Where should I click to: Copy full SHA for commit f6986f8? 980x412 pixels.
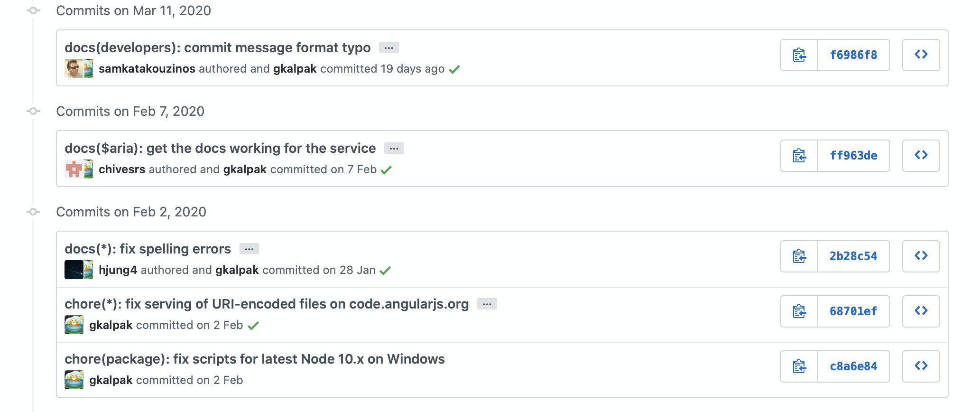coord(799,55)
